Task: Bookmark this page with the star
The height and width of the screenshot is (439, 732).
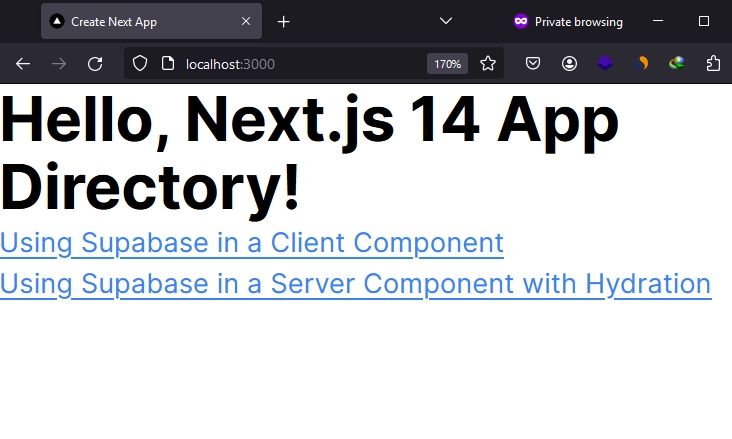Action: pyautogui.click(x=488, y=64)
